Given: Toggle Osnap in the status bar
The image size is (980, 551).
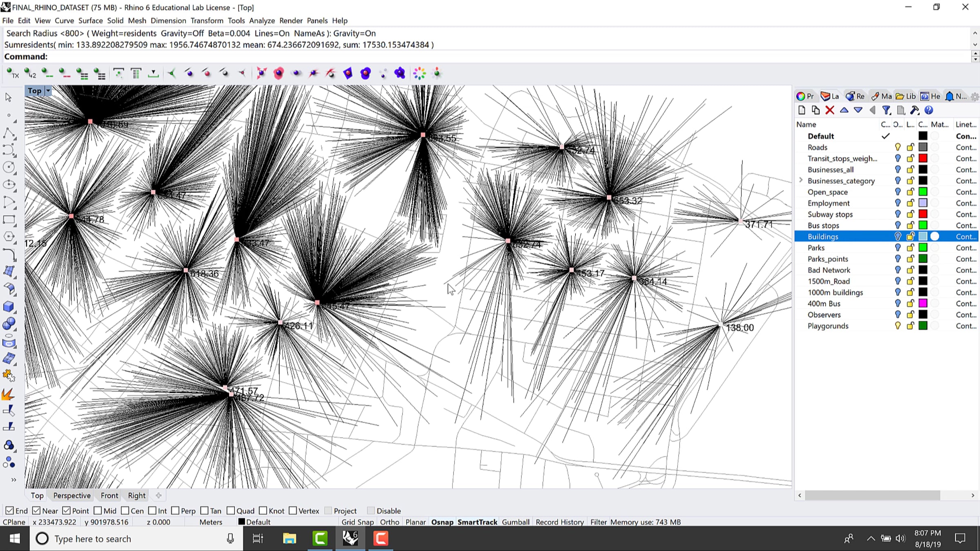Looking at the screenshot, I should [x=442, y=522].
